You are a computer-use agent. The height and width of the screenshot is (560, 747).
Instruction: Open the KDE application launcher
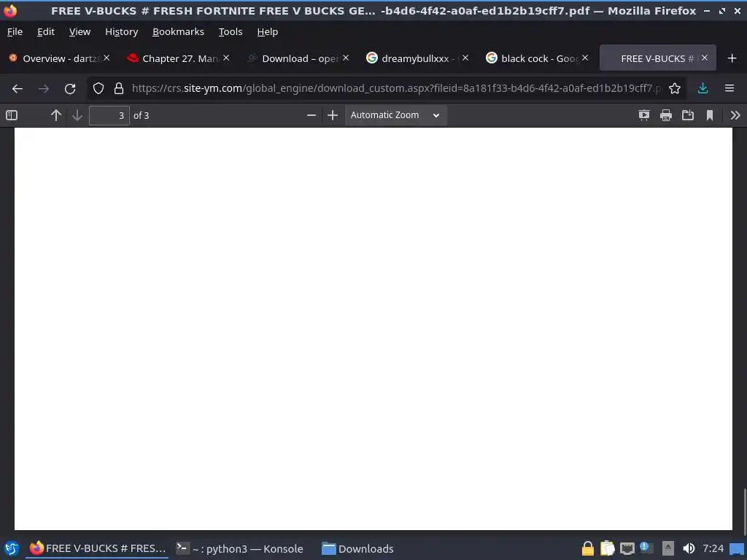coord(12,548)
